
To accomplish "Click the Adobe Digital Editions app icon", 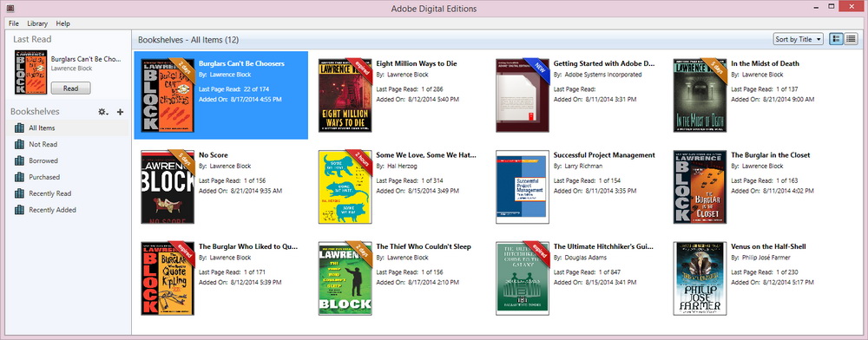I will click(10, 9).
